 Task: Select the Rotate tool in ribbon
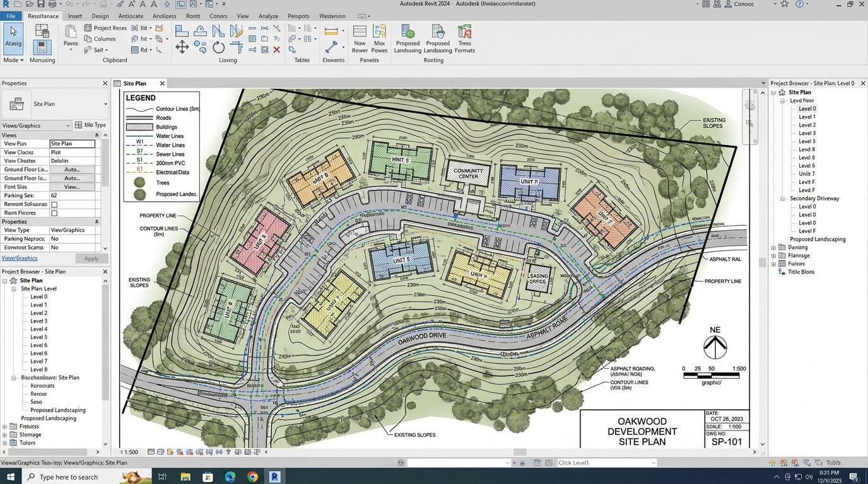tap(218, 47)
